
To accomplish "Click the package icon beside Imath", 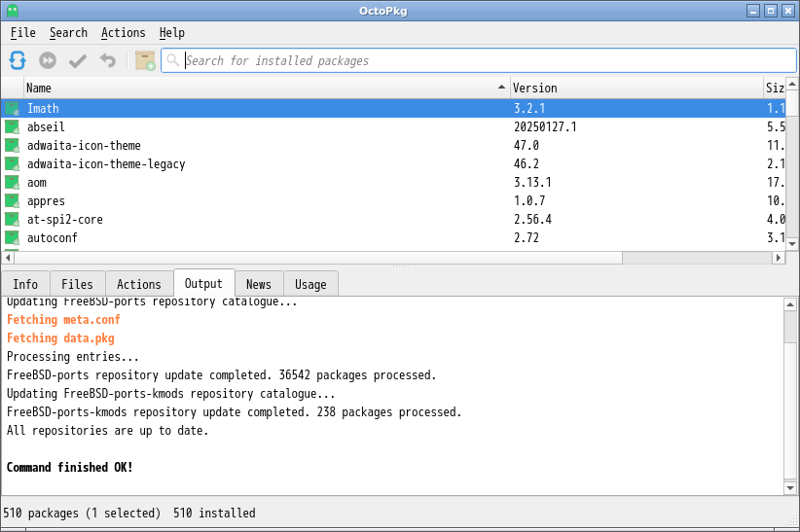I will (x=13, y=108).
